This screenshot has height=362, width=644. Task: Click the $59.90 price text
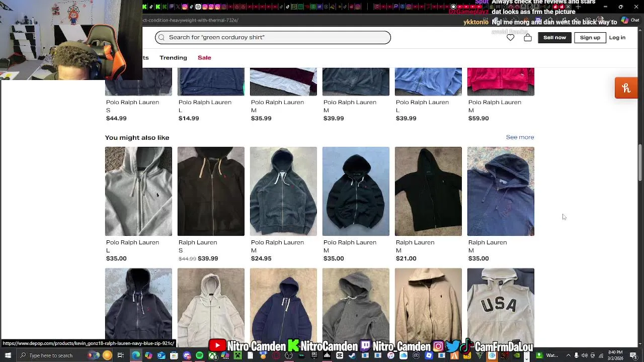tap(478, 118)
